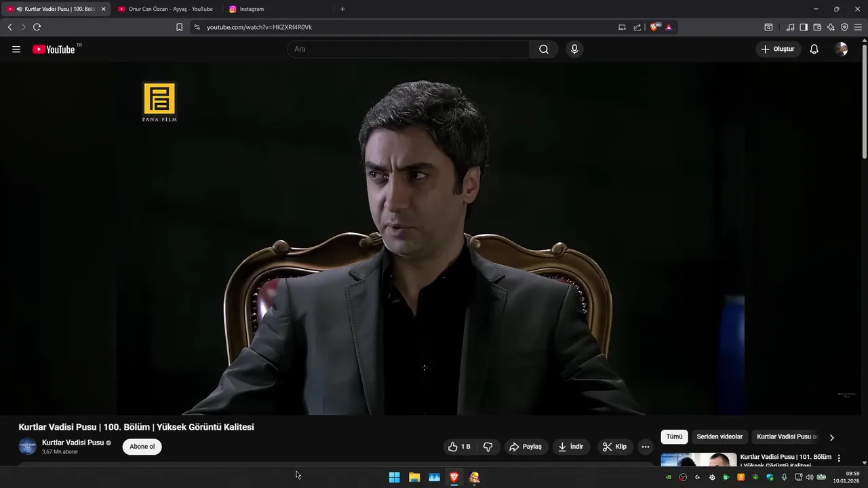Open Windows Security tray icon
The width and height of the screenshot is (868, 488).
tap(770, 477)
